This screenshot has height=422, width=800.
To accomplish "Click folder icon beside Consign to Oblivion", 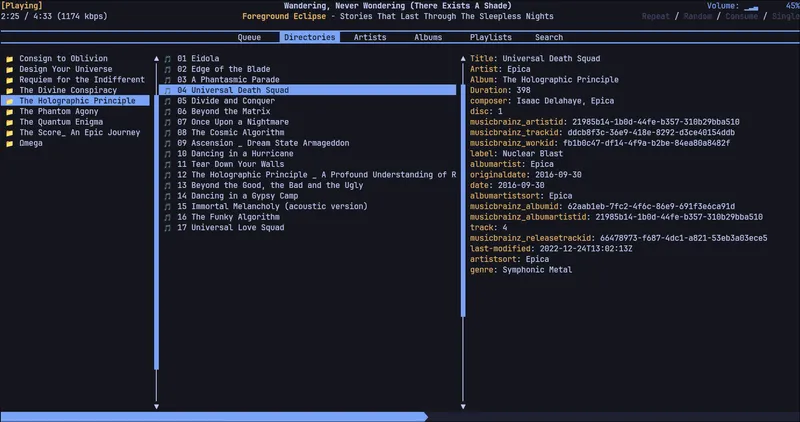I will [9, 59].
